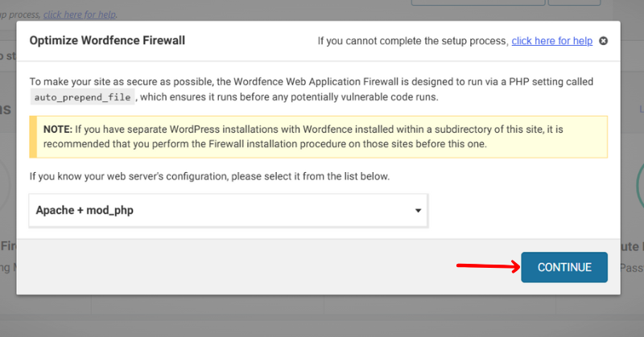Open the Apache + mod_php server configuration dropdown
This screenshot has height=337, width=644.
point(229,210)
